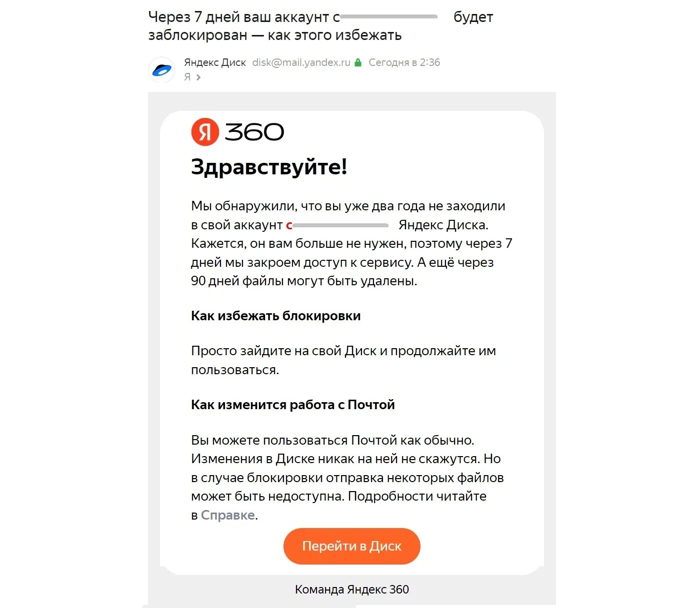
Task: Open the Справке help link
Action: coord(228,515)
